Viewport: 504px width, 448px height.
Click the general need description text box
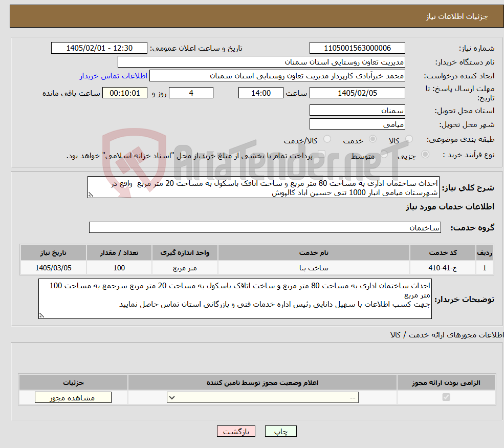263,187
